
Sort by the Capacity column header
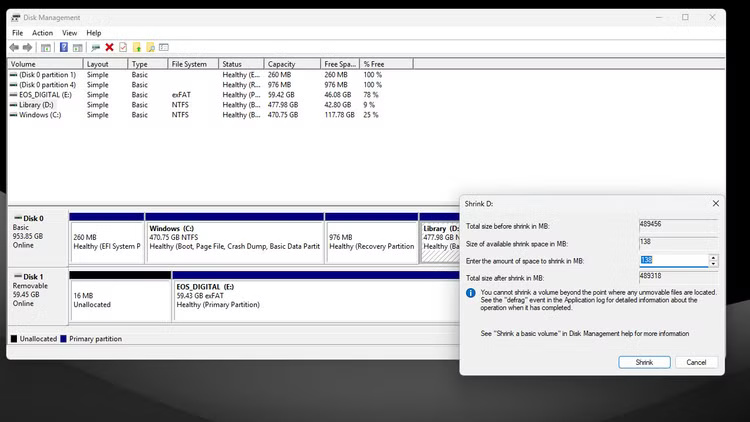pyautogui.click(x=281, y=64)
